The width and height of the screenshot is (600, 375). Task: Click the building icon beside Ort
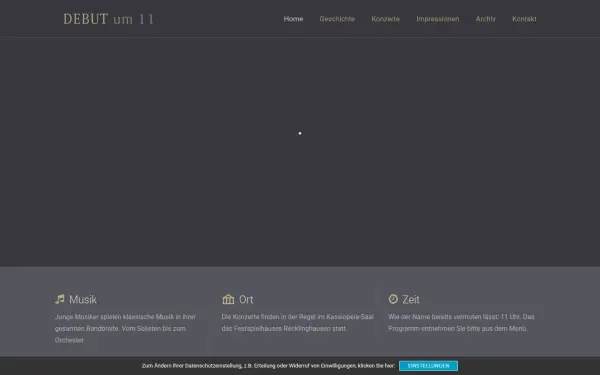[x=228, y=299]
